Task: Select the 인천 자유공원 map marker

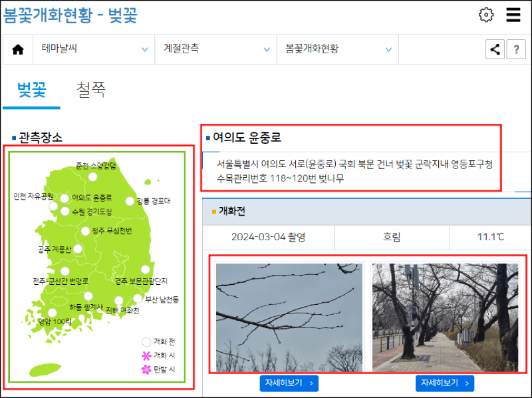Action: click(x=53, y=206)
